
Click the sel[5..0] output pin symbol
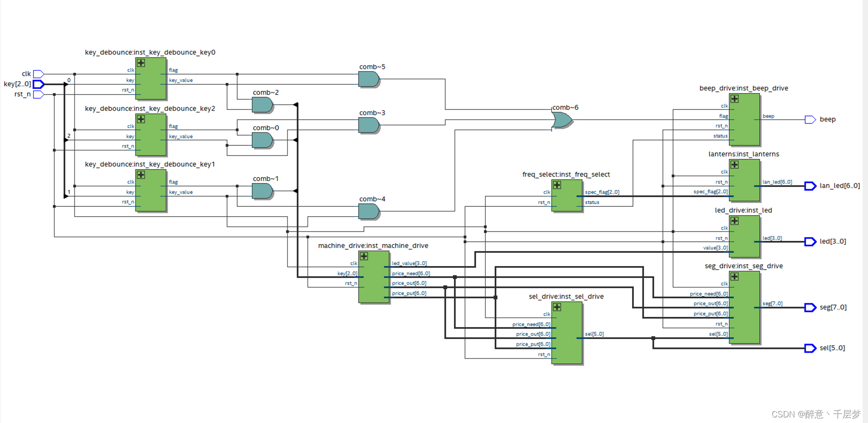810,348
